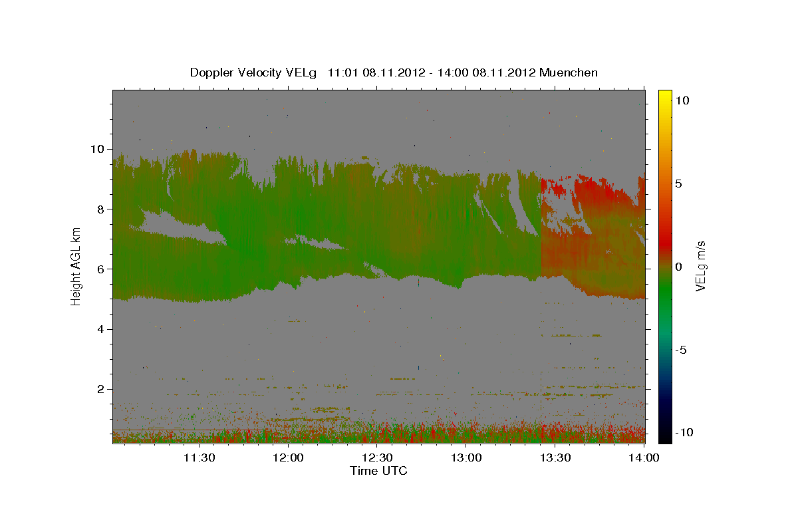Click the 'Muenchen' station name in title

tap(569, 72)
